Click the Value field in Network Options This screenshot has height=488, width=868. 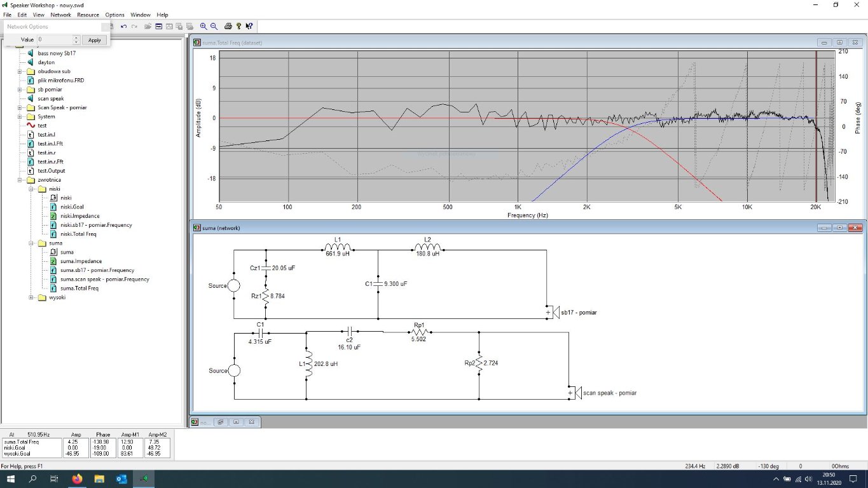pos(55,40)
